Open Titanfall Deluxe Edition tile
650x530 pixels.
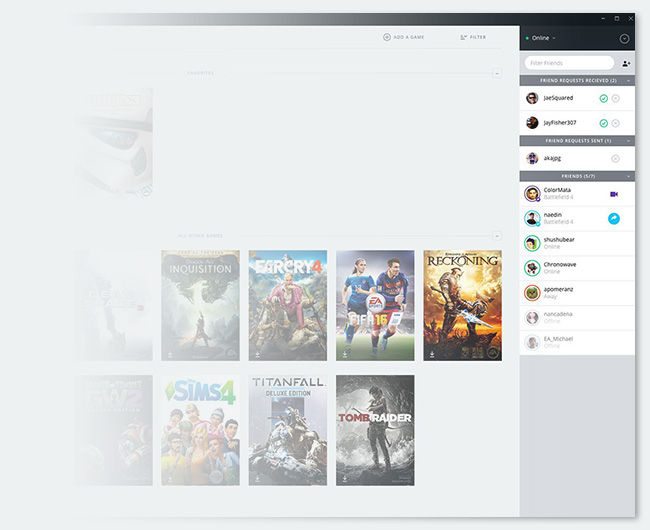pyautogui.click(x=288, y=431)
